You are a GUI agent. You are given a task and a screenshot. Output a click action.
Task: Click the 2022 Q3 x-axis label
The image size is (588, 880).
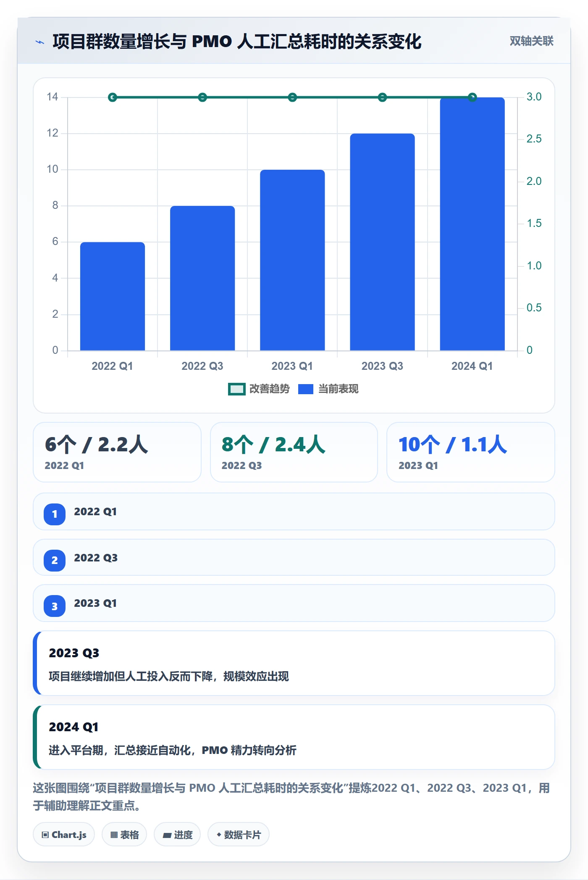point(202,366)
